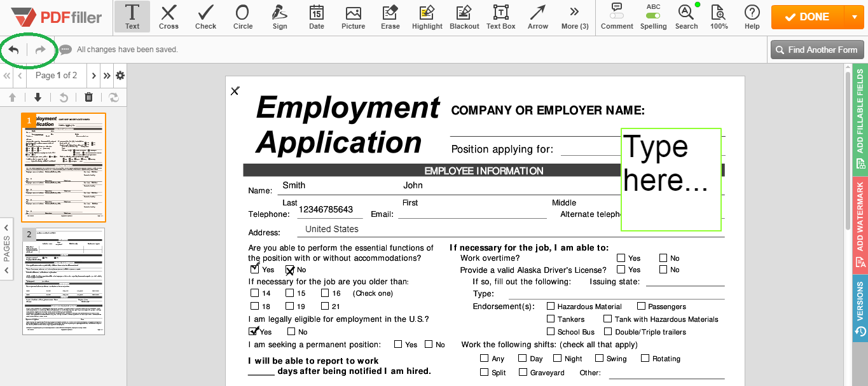Delete the selected page with trash icon
This screenshot has height=386, width=868.
click(88, 97)
